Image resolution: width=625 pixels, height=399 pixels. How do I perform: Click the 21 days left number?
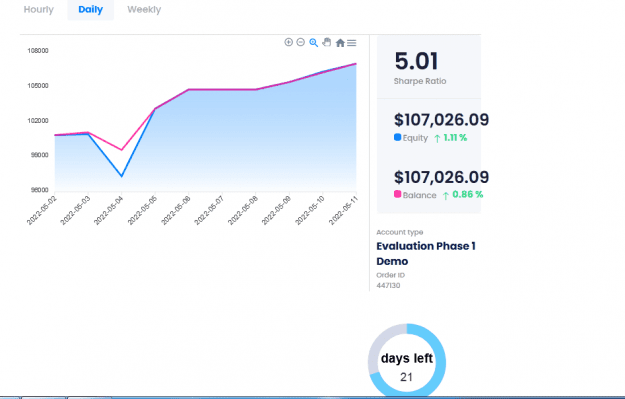407,377
